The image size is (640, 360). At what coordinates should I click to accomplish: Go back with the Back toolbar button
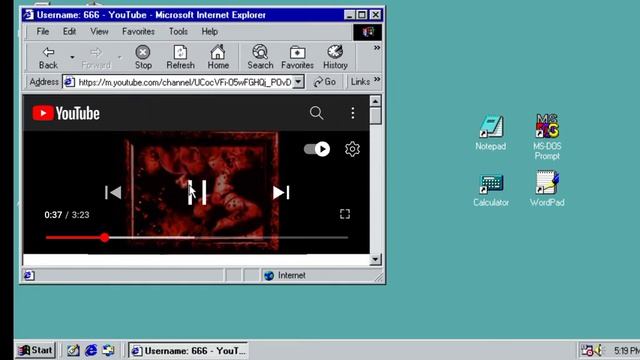pos(48,58)
